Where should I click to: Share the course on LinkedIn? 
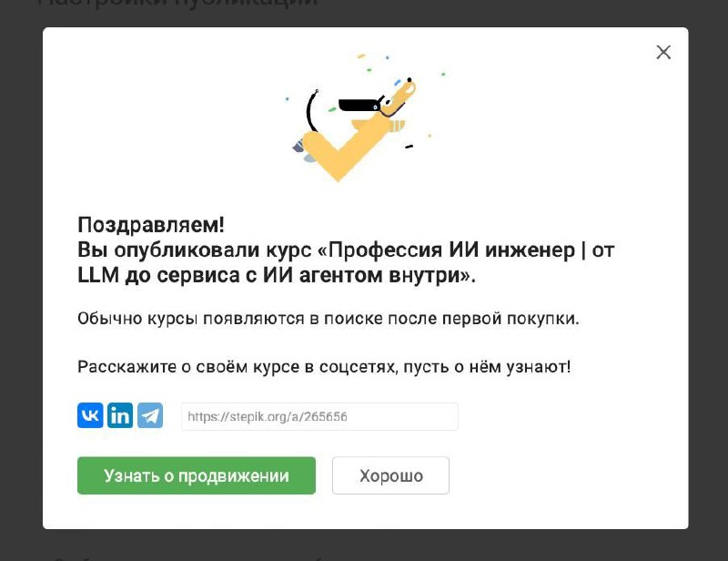point(120,415)
